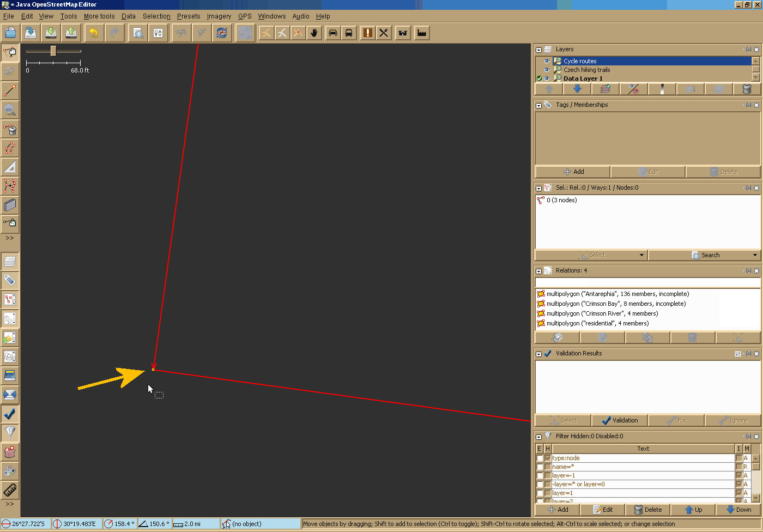Open Preferences from the toolbar
Image resolution: width=763 pixels, height=532 pixels.
point(158,33)
